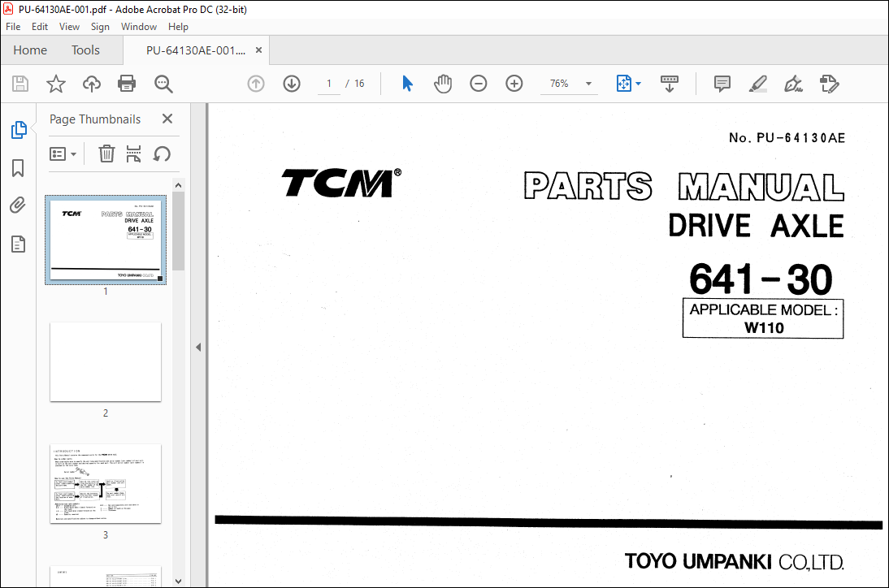Click the thumbnails scrollbar thumb
This screenshot has height=588, width=889.
[x=178, y=231]
